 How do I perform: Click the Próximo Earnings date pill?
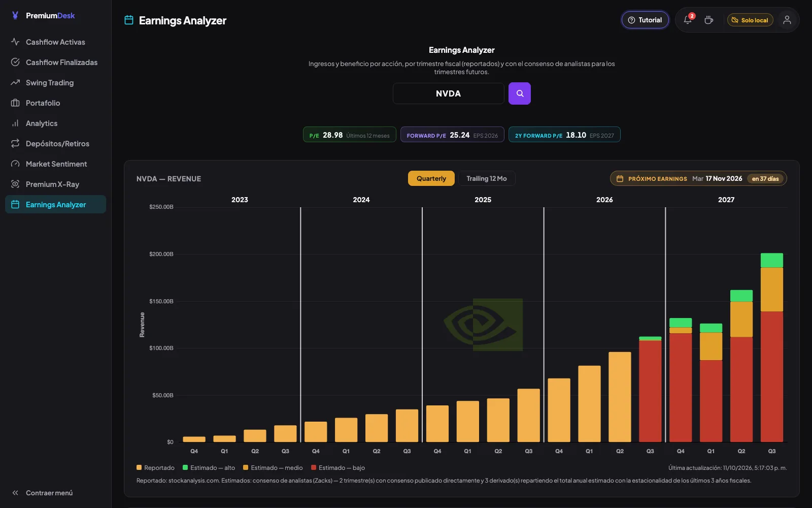(698, 178)
